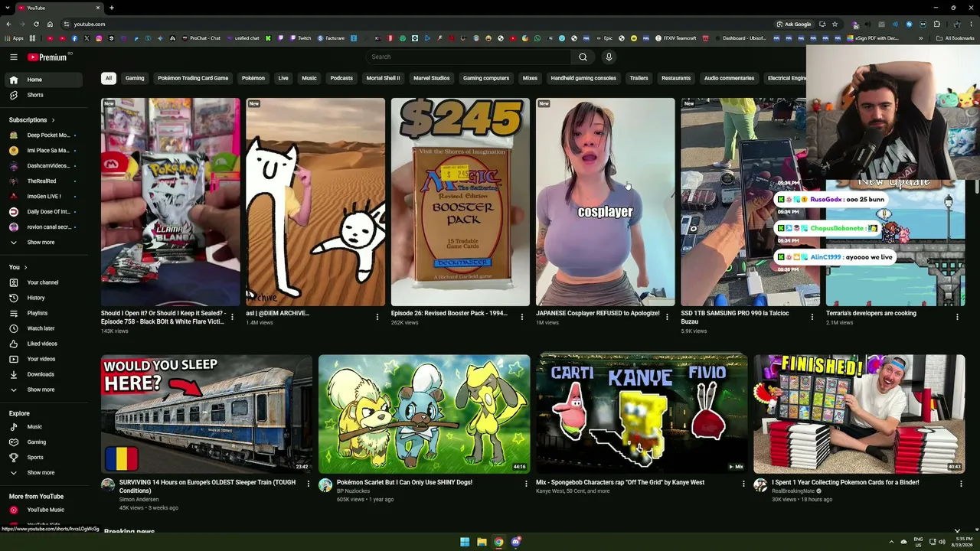Open the sleeper train video thumbnail
The height and width of the screenshot is (551, 980).
pyautogui.click(x=207, y=413)
